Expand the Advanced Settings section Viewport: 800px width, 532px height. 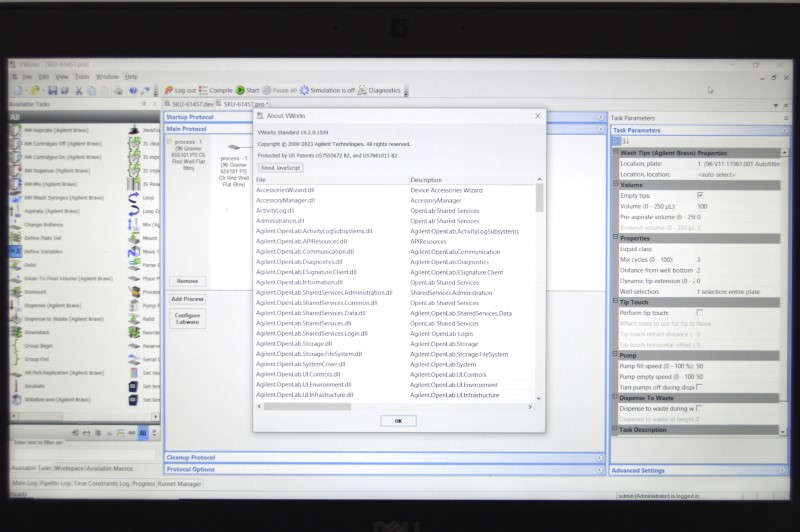pos(784,470)
